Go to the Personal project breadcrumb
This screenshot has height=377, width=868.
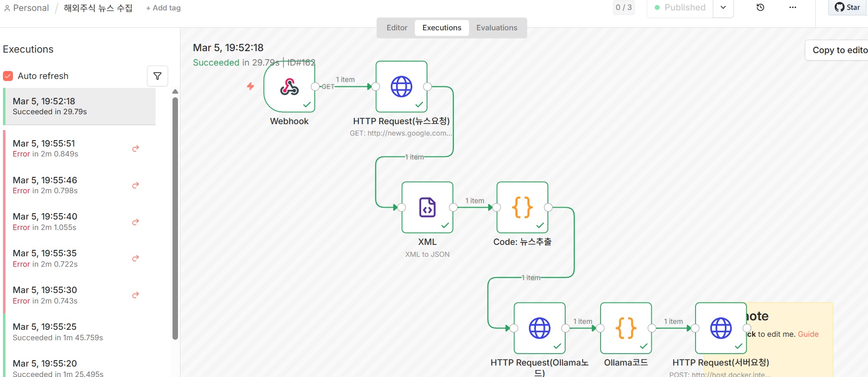(x=26, y=8)
